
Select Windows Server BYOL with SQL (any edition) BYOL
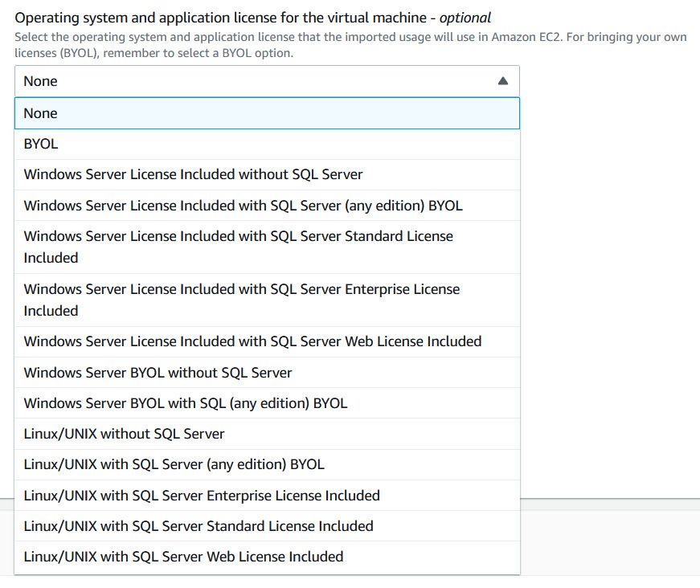(267, 403)
